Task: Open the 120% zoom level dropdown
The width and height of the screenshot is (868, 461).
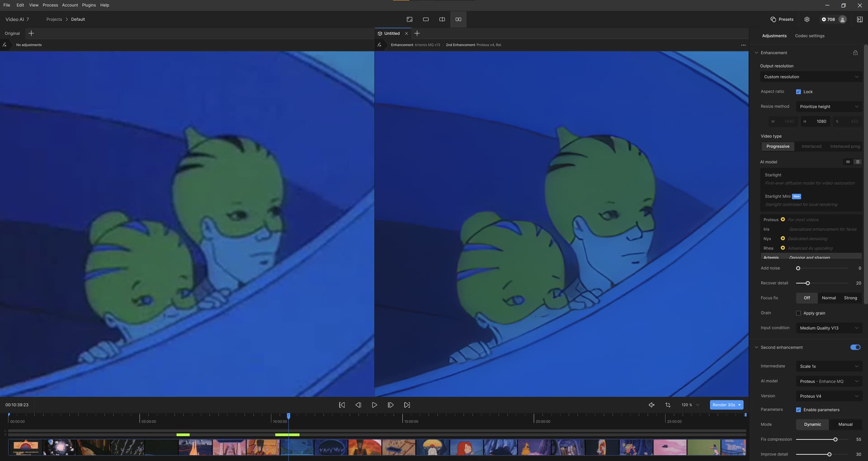Action: pos(690,405)
